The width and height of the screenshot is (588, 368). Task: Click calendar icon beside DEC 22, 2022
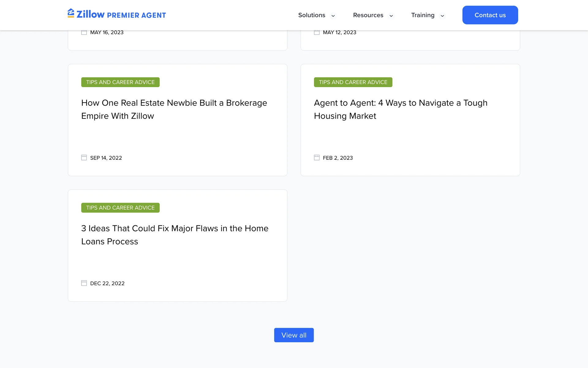(x=84, y=283)
